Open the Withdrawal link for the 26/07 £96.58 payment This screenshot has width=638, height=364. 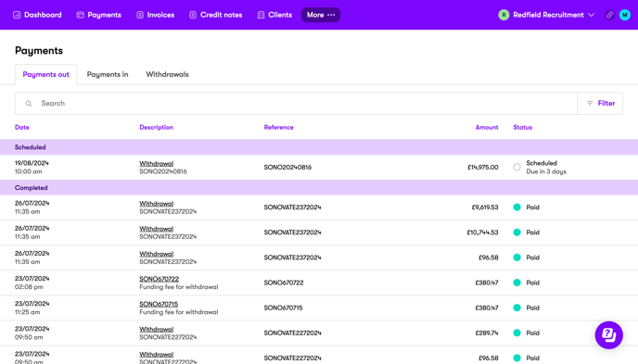156,254
